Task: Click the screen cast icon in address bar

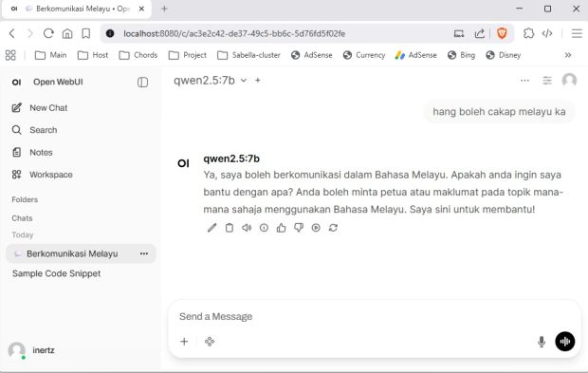Action: (x=459, y=34)
